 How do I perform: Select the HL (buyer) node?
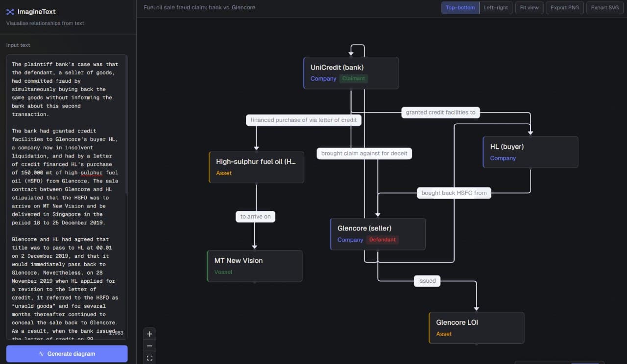pos(531,152)
